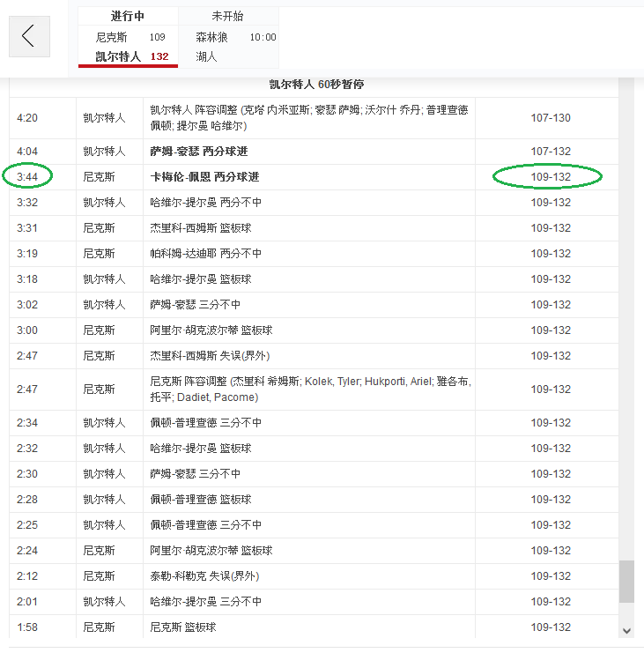Click the 凯尔特人 阵容调整 lineup description
This screenshot has height=653, width=644.
(x=309, y=118)
